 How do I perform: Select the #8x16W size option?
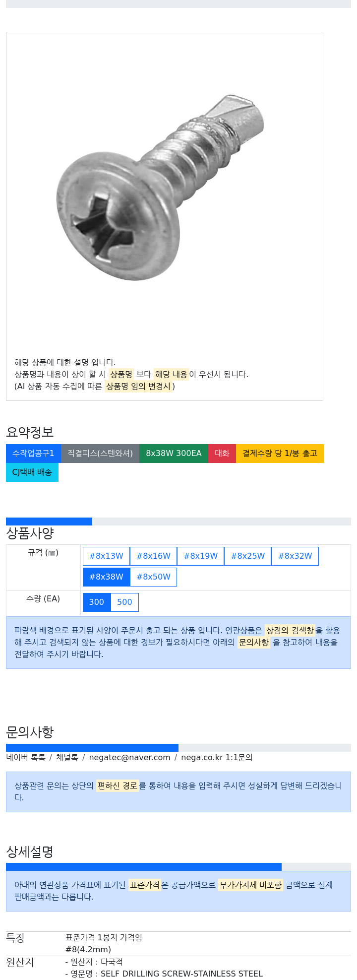point(153,556)
